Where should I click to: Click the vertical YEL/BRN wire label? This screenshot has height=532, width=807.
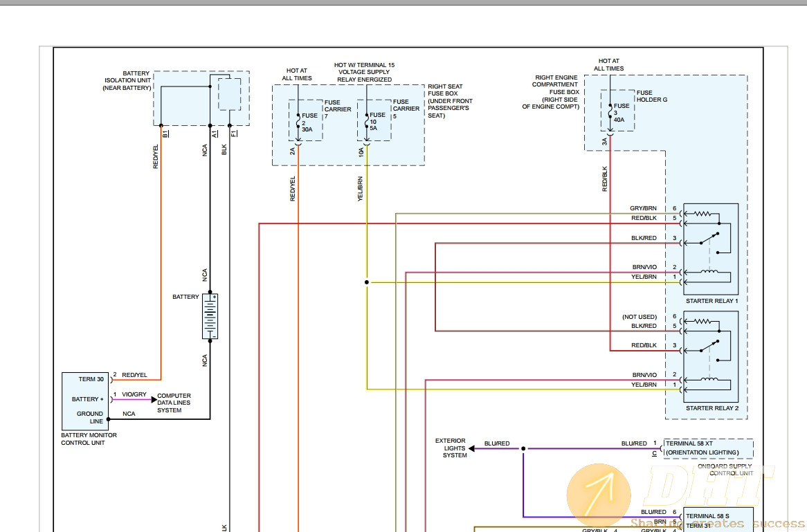tap(361, 189)
